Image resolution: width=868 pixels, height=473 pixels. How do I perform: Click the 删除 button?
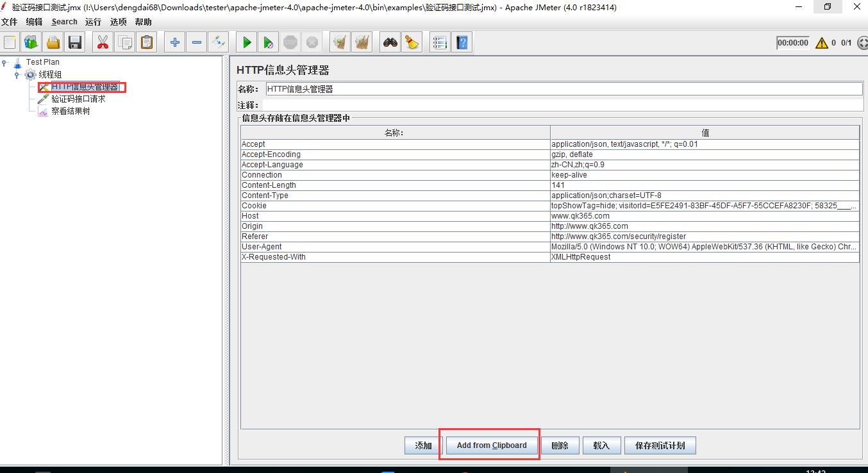click(560, 445)
